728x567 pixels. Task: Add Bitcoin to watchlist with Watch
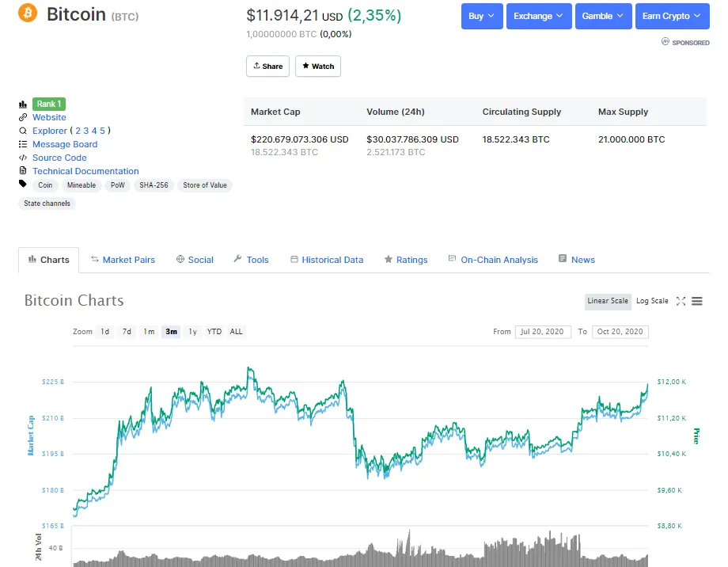click(x=318, y=66)
